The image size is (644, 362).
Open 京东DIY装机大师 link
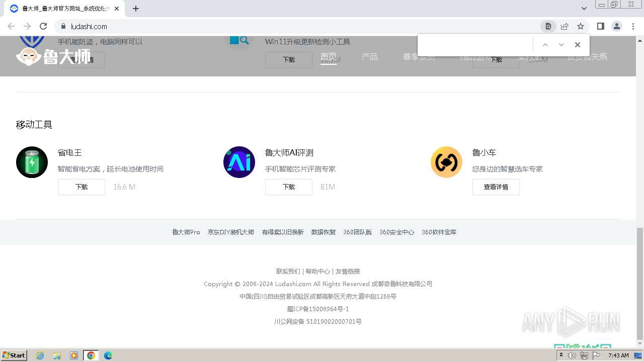coord(231,232)
